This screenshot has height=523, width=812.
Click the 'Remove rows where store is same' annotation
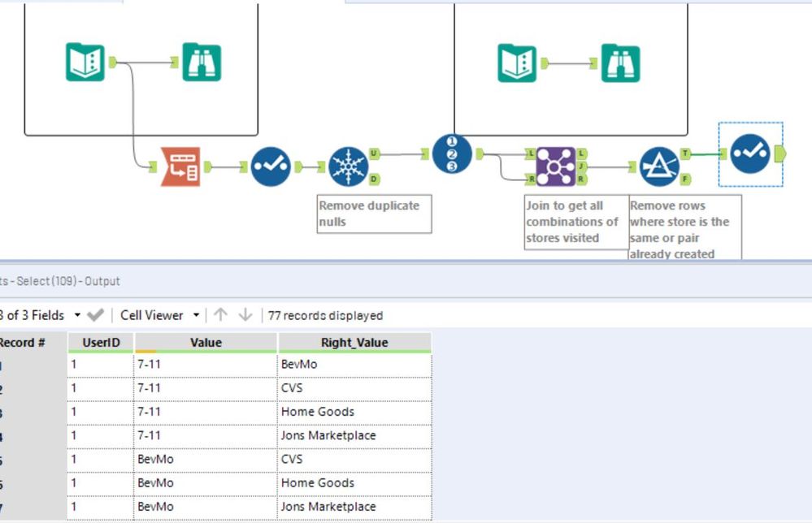click(685, 227)
